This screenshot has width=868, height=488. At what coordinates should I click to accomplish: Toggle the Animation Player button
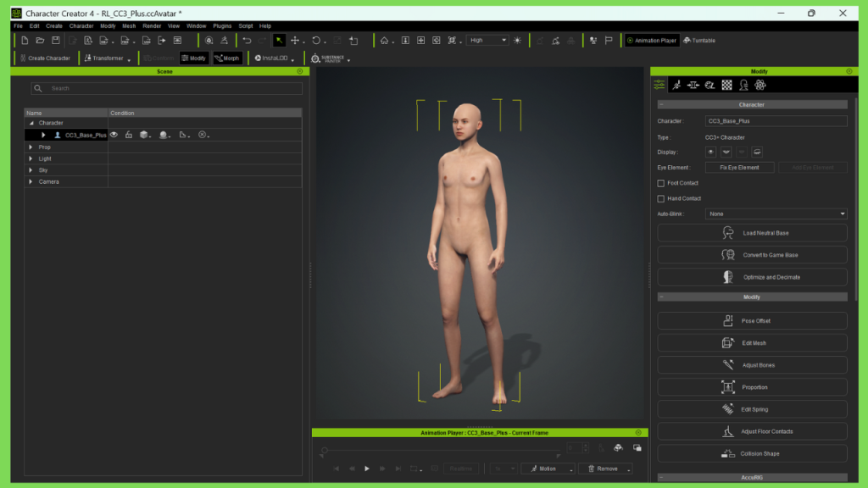click(x=652, y=41)
